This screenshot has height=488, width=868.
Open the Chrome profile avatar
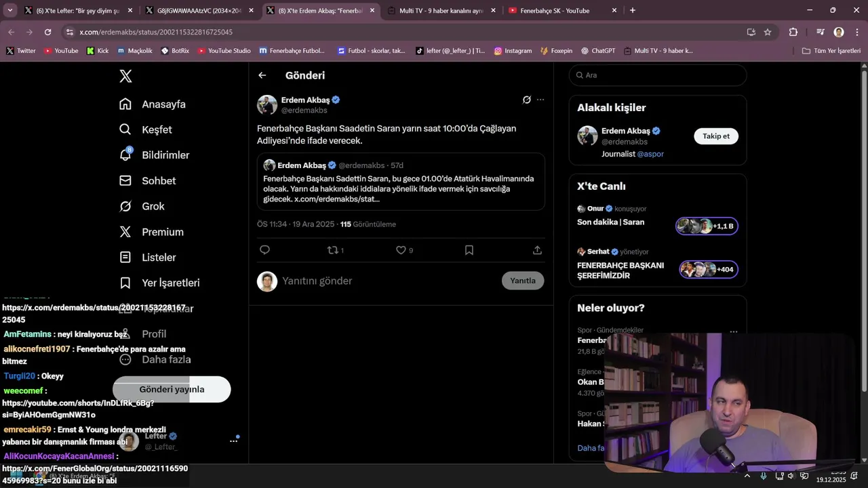pyautogui.click(x=839, y=32)
